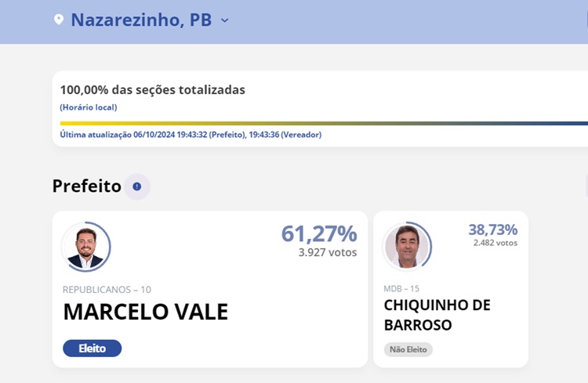Expand the Nazarezinho, PB location chevron
The width and height of the screenshot is (588, 383).
225,21
